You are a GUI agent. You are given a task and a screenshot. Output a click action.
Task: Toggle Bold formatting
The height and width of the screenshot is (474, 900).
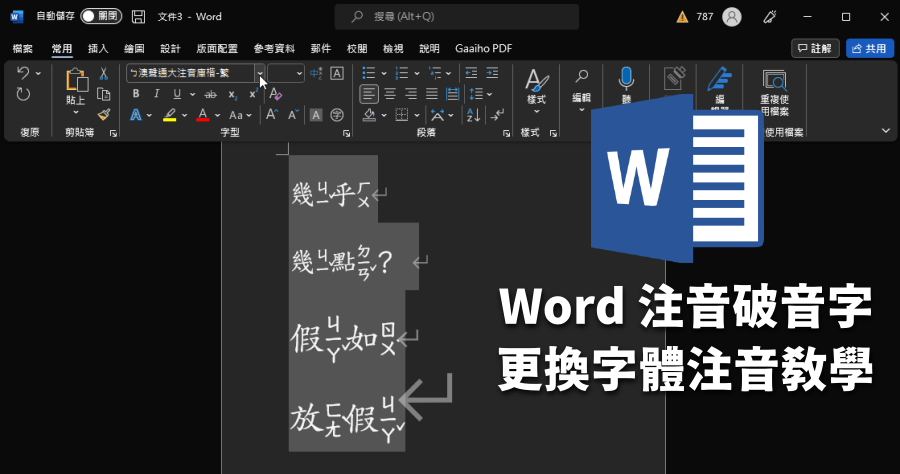(x=136, y=94)
